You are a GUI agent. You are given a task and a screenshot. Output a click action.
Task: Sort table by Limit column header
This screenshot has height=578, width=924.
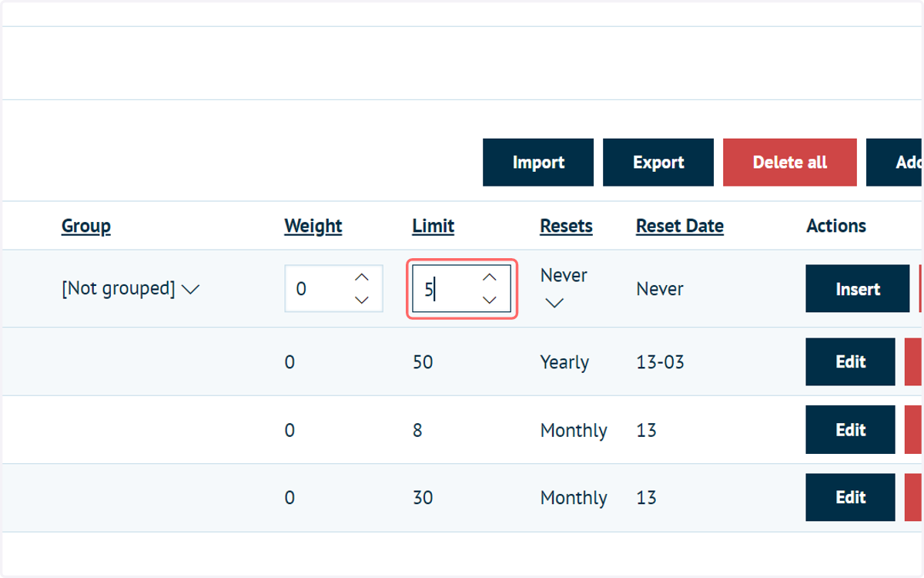(434, 226)
